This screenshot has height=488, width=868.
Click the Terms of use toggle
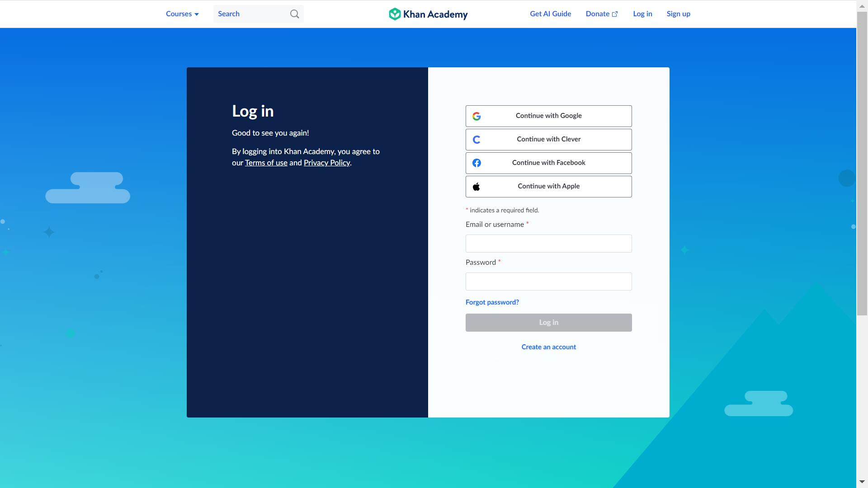(x=266, y=163)
